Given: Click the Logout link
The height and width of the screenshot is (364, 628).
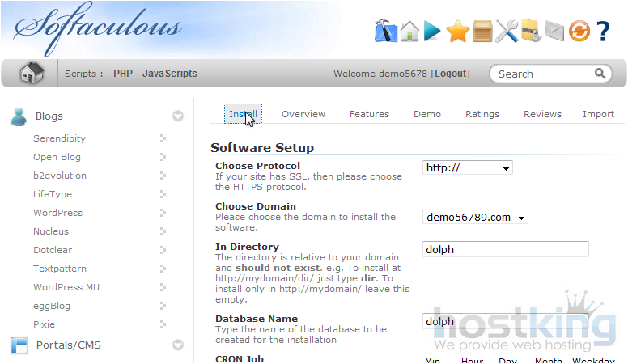Looking at the screenshot, I should [451, 74].
